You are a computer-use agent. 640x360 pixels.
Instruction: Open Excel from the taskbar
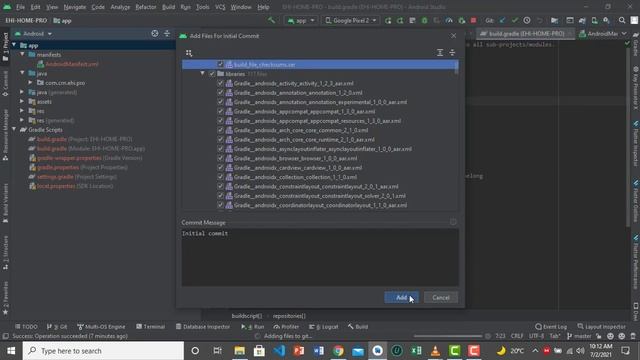416,351
